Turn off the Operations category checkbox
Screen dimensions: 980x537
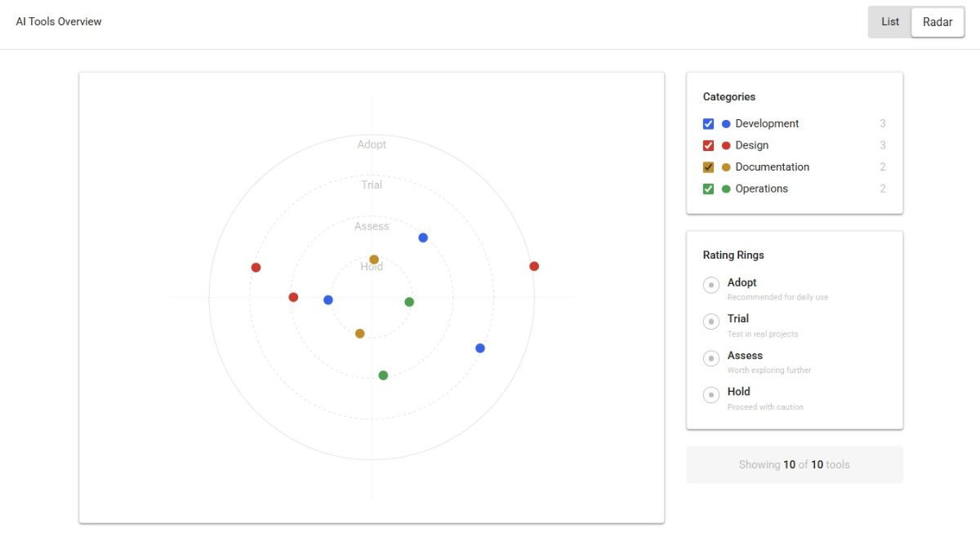click(708, 189)
